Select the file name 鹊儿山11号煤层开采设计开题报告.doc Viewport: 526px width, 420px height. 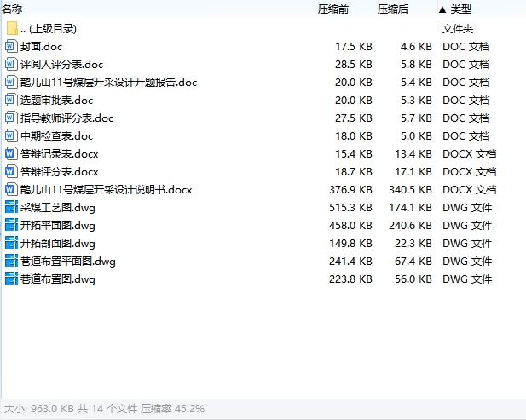[108, 83]
